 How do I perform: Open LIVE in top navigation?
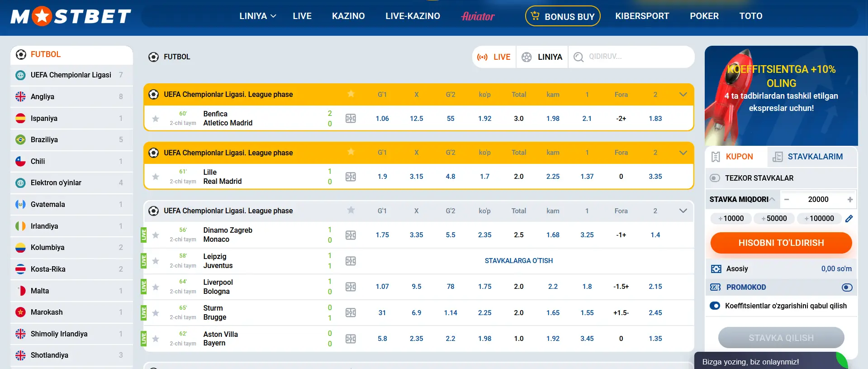pyautogui.click(x=302, y=16)
